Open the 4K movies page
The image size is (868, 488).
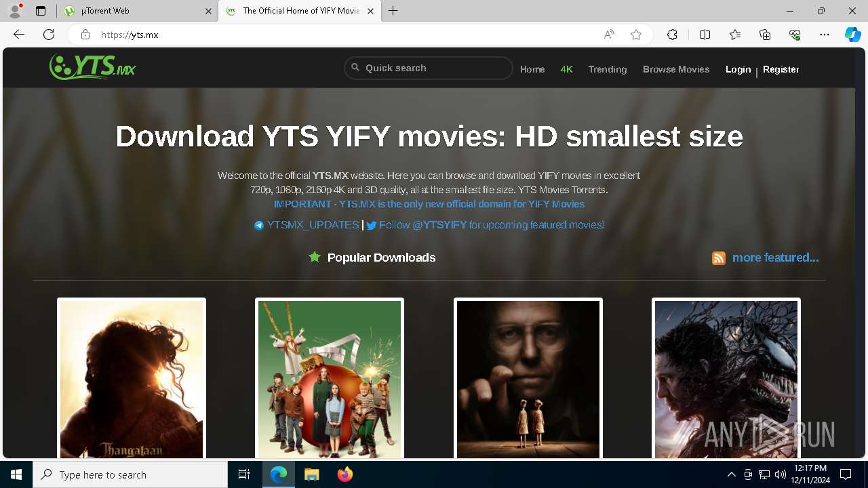(x=567, y=69)
